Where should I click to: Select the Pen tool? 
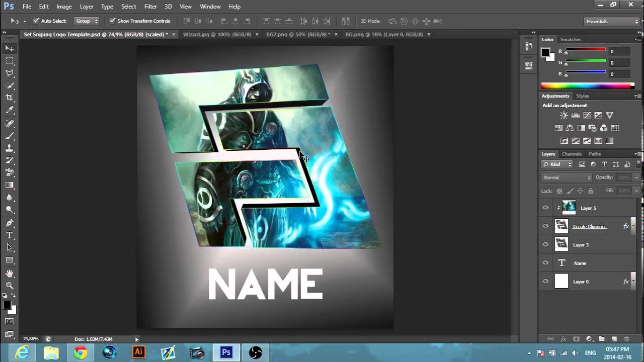(x=10, y=223)
